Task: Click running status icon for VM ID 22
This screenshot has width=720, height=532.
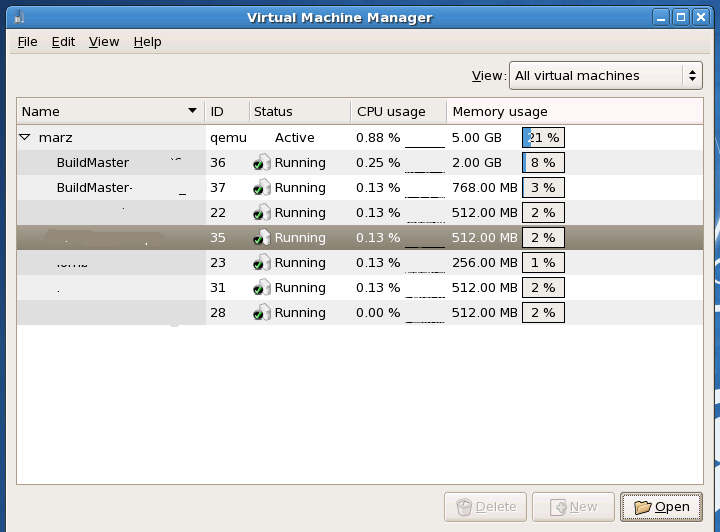Action: [x=261, y=213]
